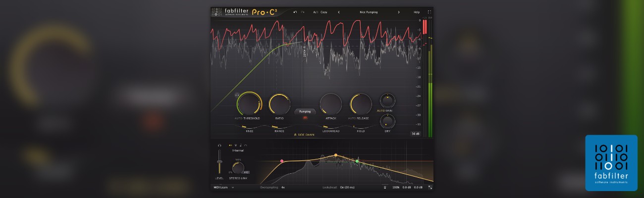This screenshot has height=198, width=644.
Task: Enter full screen mode using the corner icon
Action: 429,12
